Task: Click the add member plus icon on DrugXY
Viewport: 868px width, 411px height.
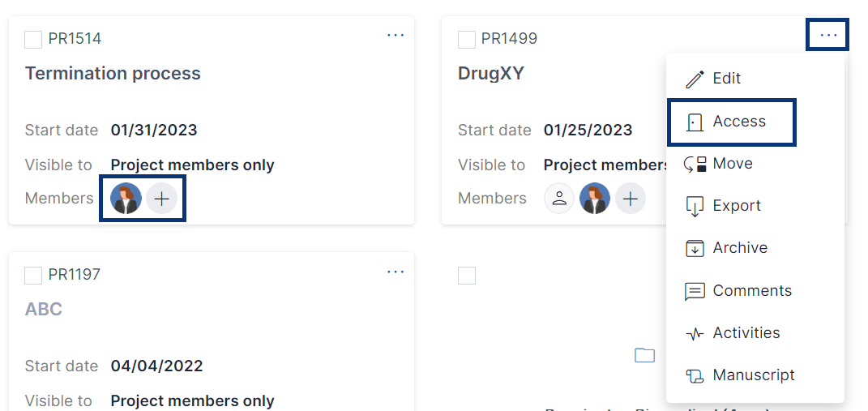Action: pos(631,199)
